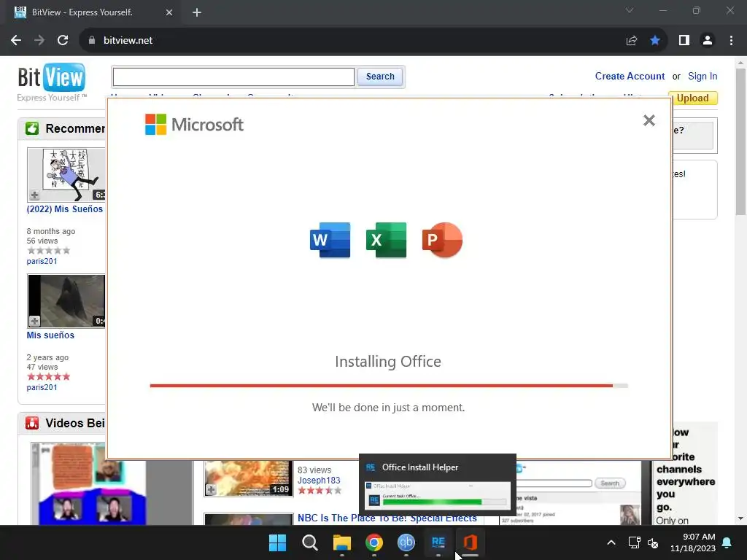Open the Mis sueños video link

pyautogui.click(x=50, y=335)
